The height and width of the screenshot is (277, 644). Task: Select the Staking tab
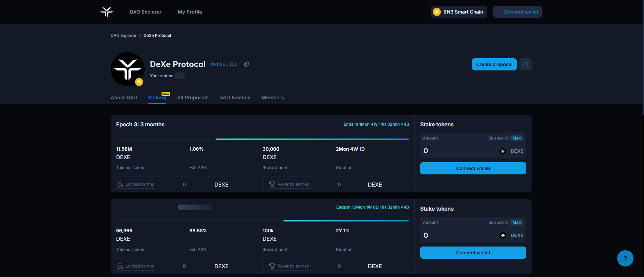[x=157, y=98]
